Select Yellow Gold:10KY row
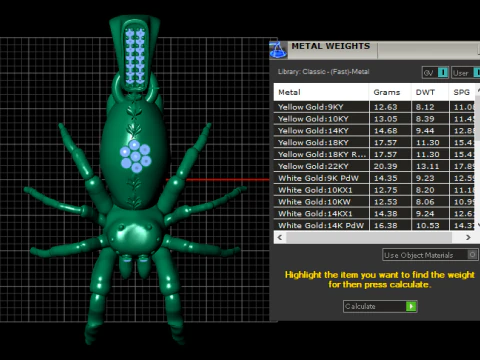 tap(374, 119)
